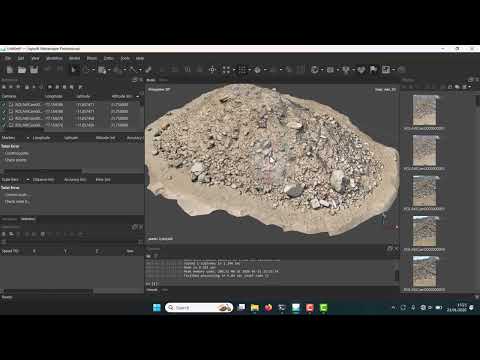Image resolution: width=480 pixels, height=360 pixels.
Task: Select the last visible photo thumbnail
Action: pos(424,271)
